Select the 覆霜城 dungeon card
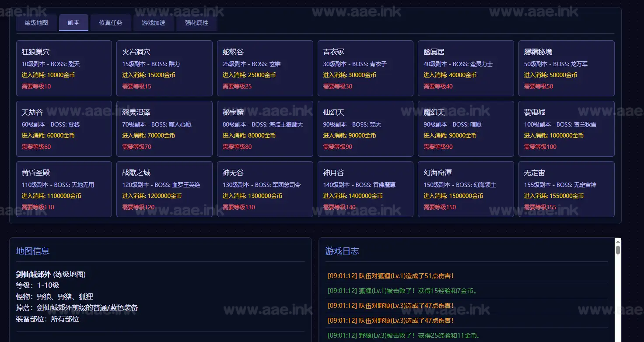The height and width of the screenshot is (342, 644). tap(566, 128)
